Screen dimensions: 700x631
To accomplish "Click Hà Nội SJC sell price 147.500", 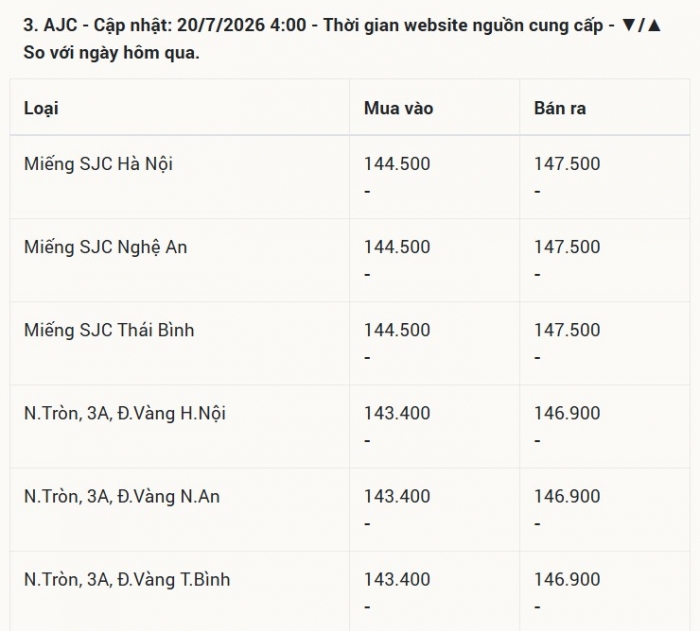I will (567, 164).
